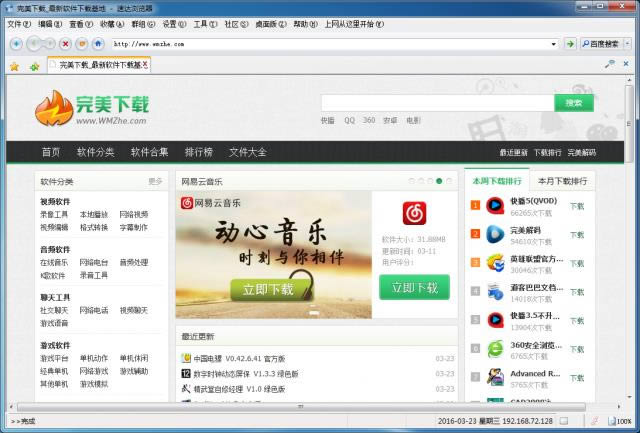Select the first carousel dot indicator

411,181
